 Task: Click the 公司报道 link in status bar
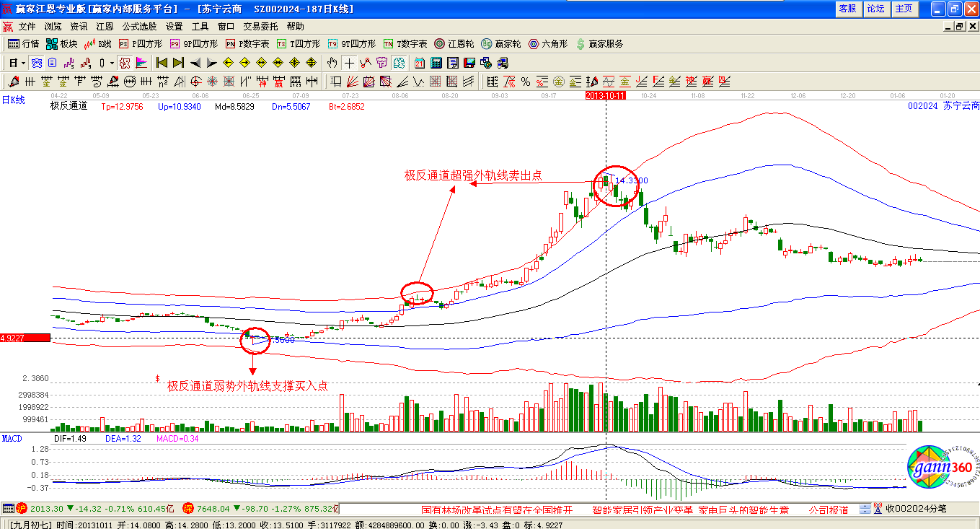tap(828, 510)
